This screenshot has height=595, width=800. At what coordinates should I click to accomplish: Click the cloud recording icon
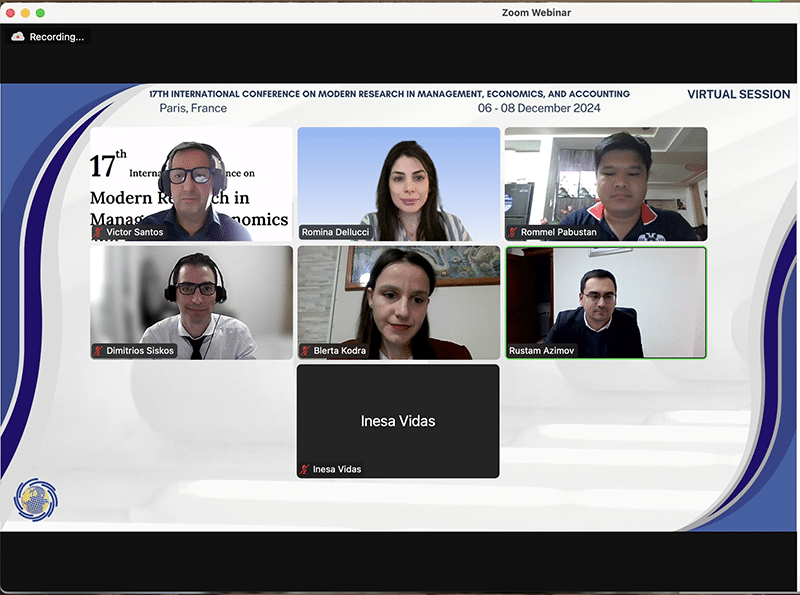[17, 37]
